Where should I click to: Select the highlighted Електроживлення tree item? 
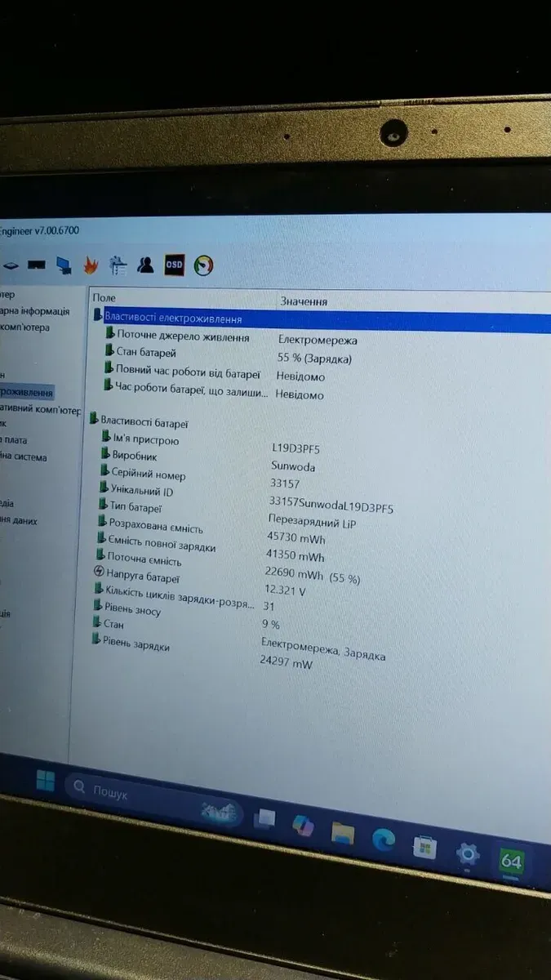(x=26, y=393)
